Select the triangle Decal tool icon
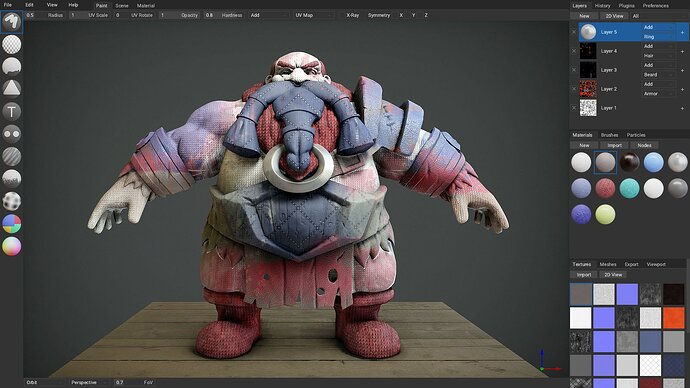This screenshot has height=388, width=690. tap(11, 88)
